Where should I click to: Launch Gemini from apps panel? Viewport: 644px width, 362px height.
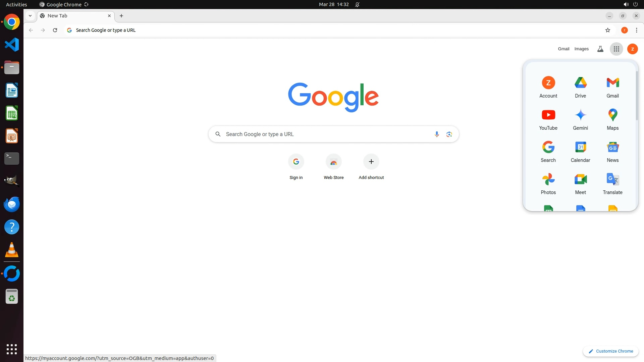pyautogui.click(x=580, y=119)
